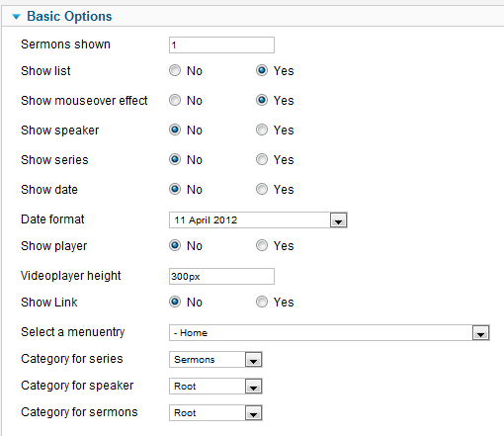Select Yes for Show player
504x436 pixels.
[262, 245]
